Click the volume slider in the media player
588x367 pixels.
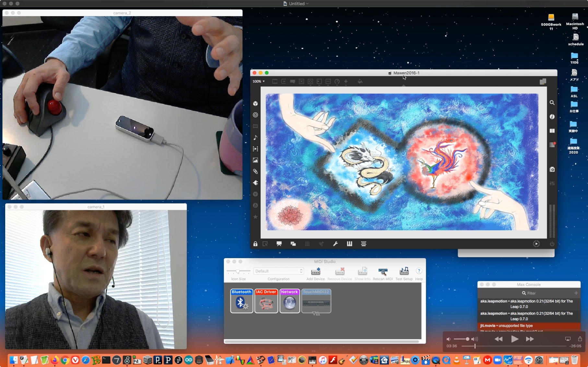tap(462, 339)
